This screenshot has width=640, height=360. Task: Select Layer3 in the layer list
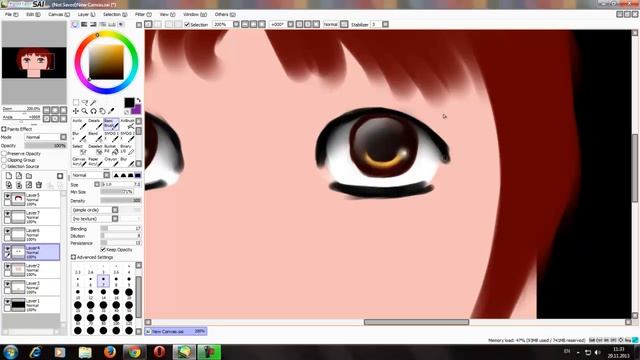(31, 287)
